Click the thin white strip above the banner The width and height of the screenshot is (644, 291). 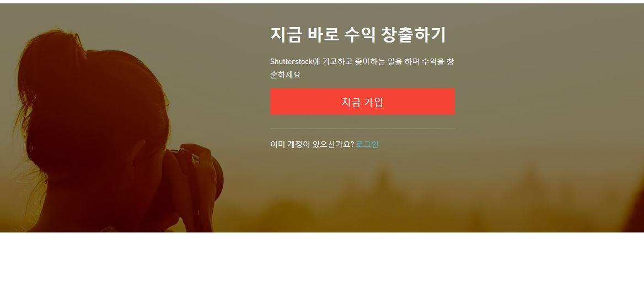click(x=322, y=2)
